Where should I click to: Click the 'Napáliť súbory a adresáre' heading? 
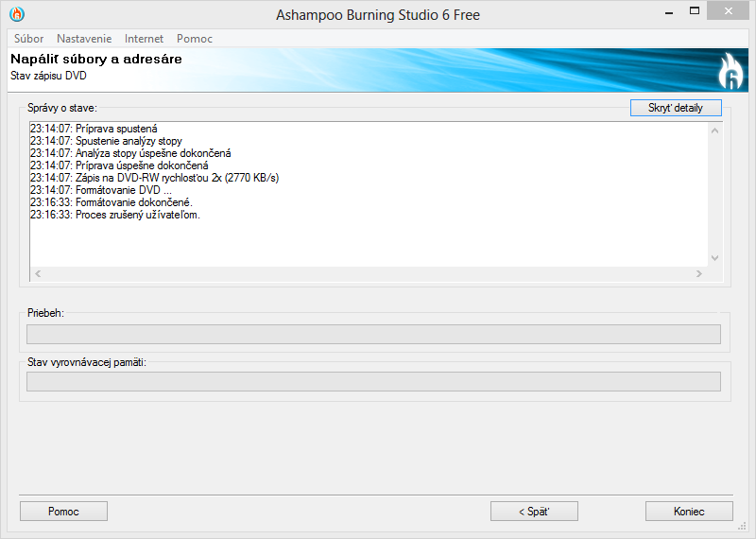coord(96,59)
